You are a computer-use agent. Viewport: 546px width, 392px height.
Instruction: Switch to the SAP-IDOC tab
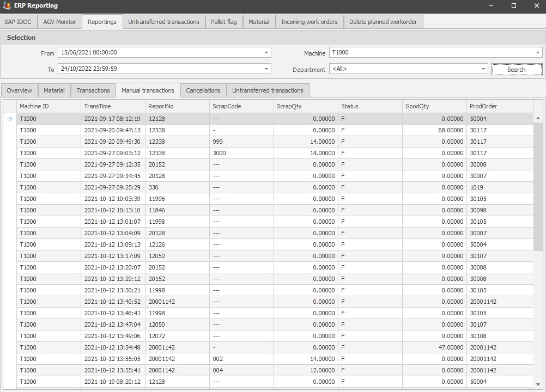coord(19,22)
